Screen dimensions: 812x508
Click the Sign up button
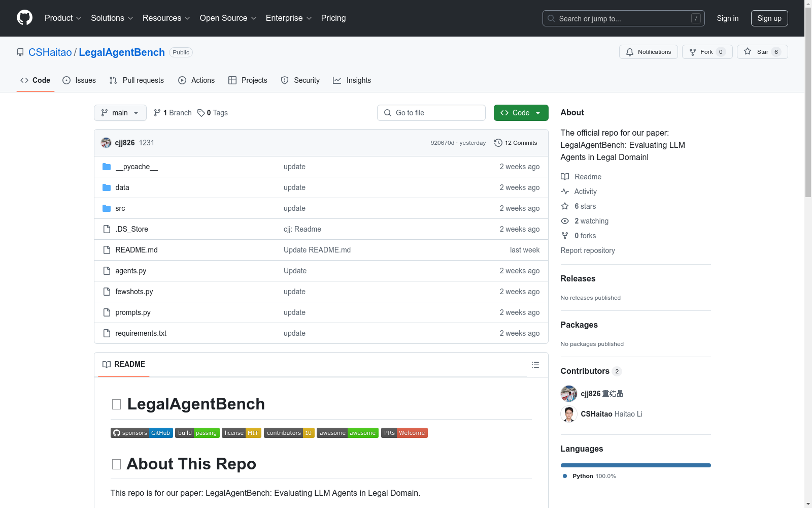point(769,18)
